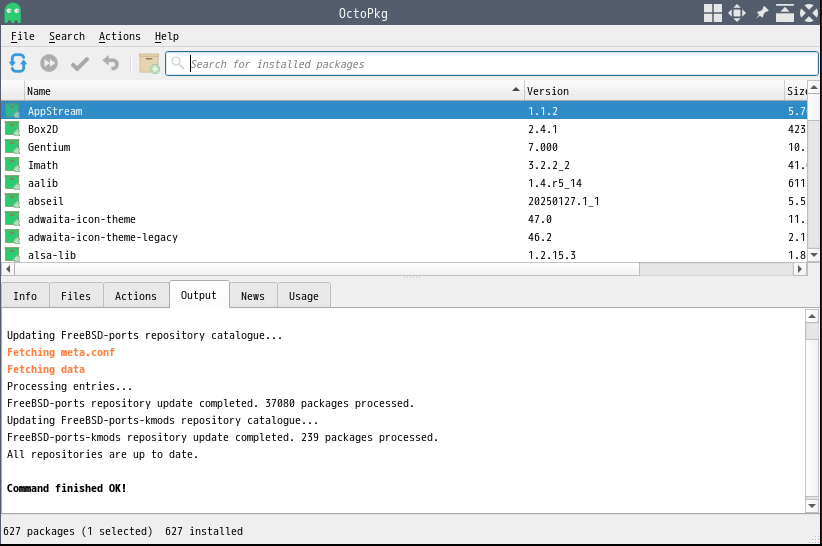Click version 1.4.r5_14 of aalib
The width and height of the screenshot is (822, 546).
(555, 183)
